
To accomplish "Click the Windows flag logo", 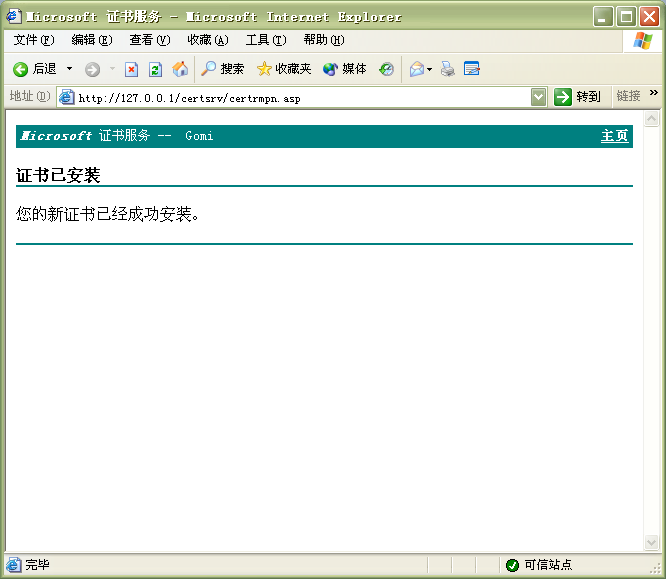I will click(x=643, y=41).
